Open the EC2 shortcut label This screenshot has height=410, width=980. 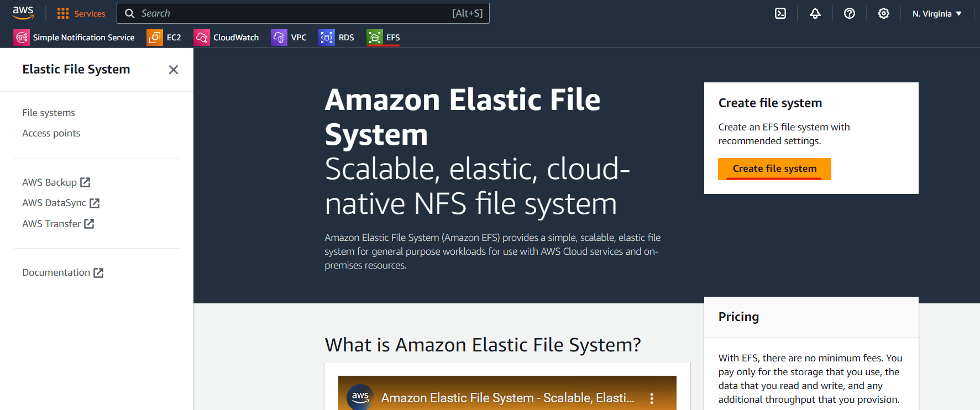pos(174,38)
